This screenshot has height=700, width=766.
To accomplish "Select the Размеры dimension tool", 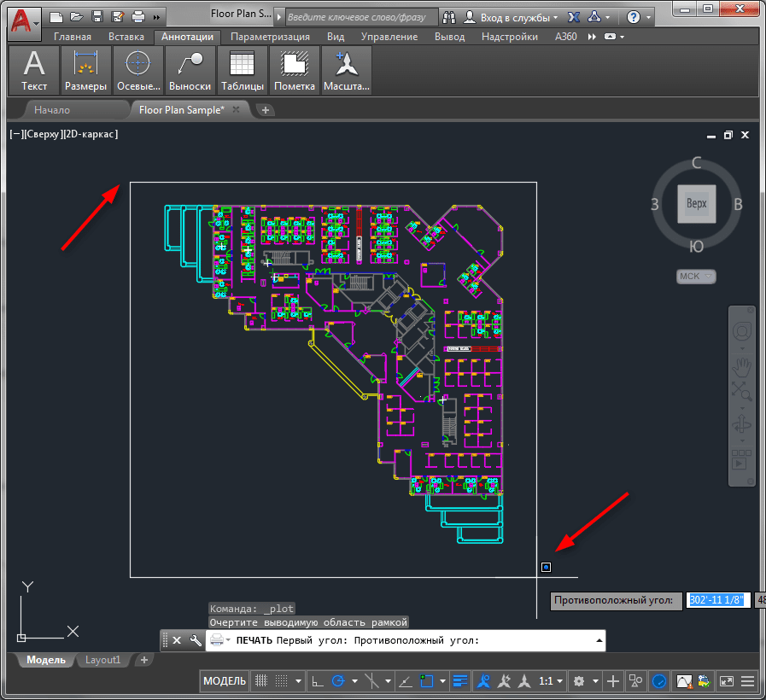I will 85,70.
